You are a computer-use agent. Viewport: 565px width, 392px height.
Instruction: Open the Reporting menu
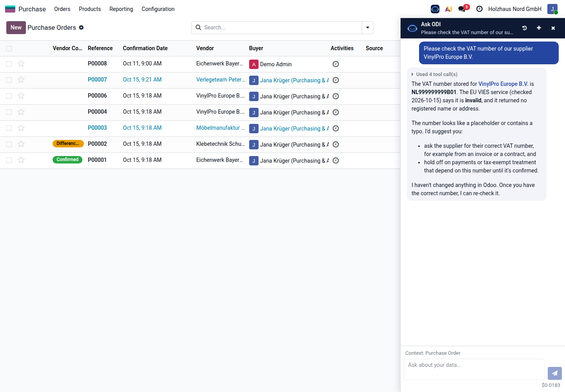121,9
